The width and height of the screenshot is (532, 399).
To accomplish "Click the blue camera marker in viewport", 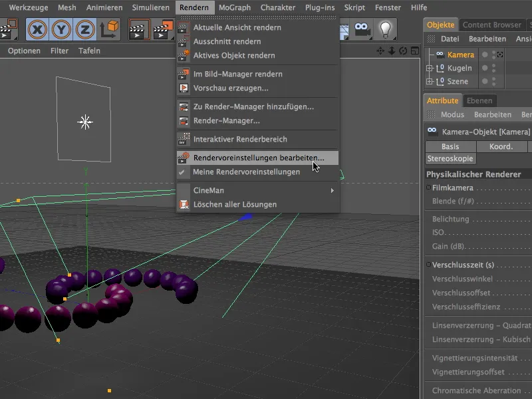I will point(246,217).
